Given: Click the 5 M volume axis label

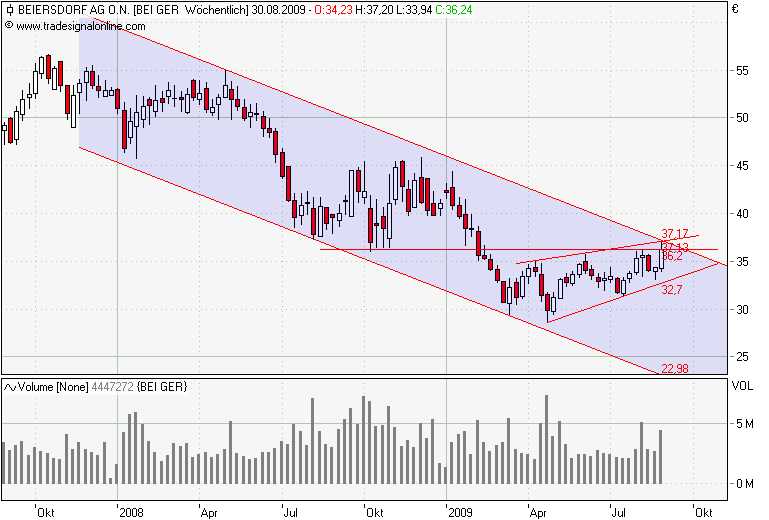Looking at the screenshot, I should click(744, 424).
